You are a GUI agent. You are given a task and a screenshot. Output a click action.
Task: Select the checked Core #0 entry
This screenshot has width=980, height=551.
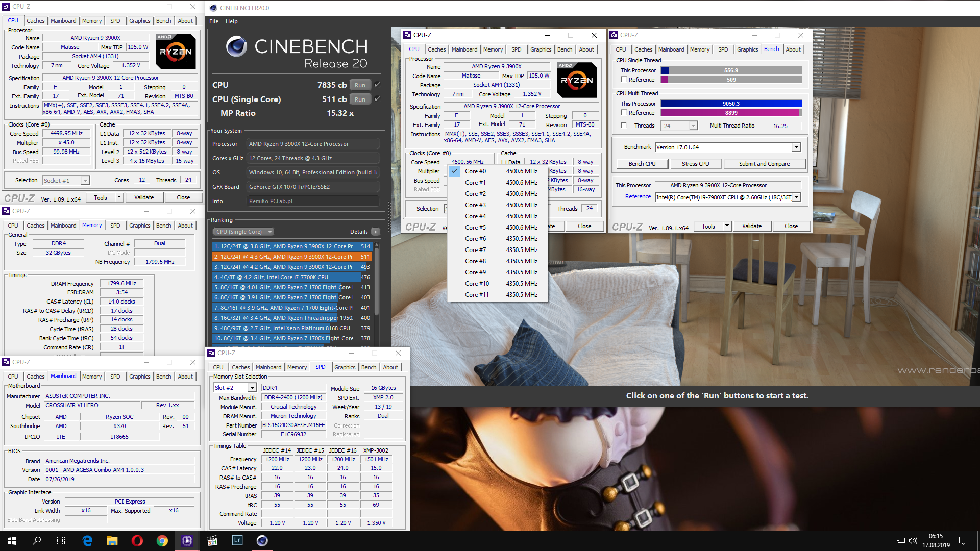click(x=498, y=171)
